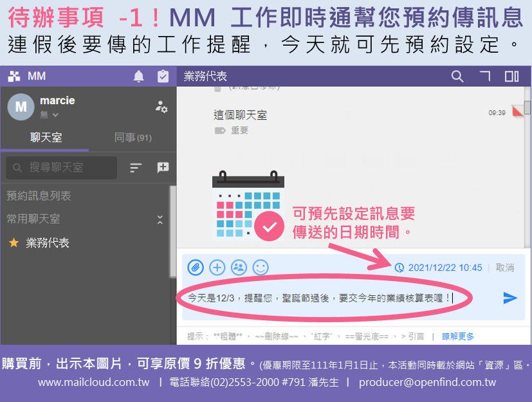Collapse the 常用聊天室 section
Viewport: 532px width, 402px height.
click(x=160, y=219)
